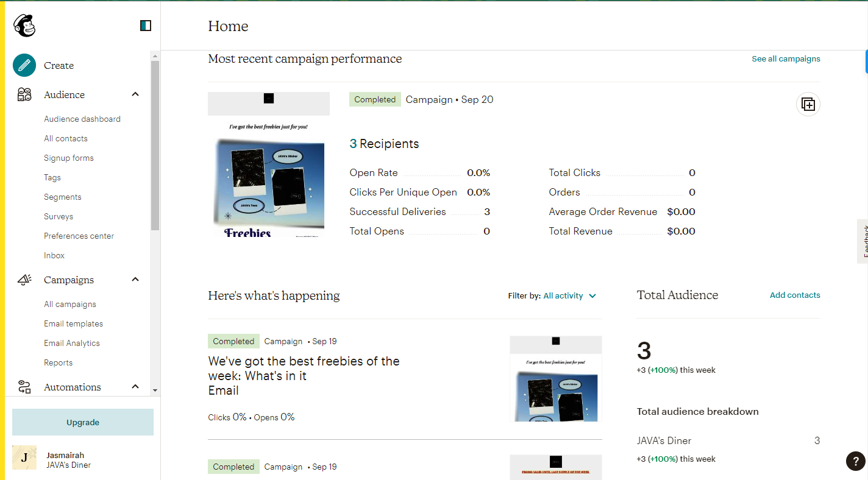Click See all campaigns link
The image size is (868, 480).
(786, 59)
